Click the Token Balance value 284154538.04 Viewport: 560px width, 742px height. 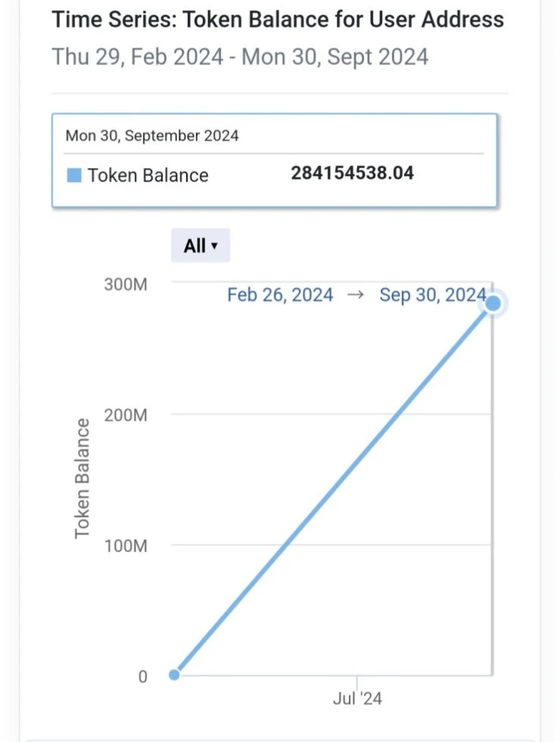[352, 173]
